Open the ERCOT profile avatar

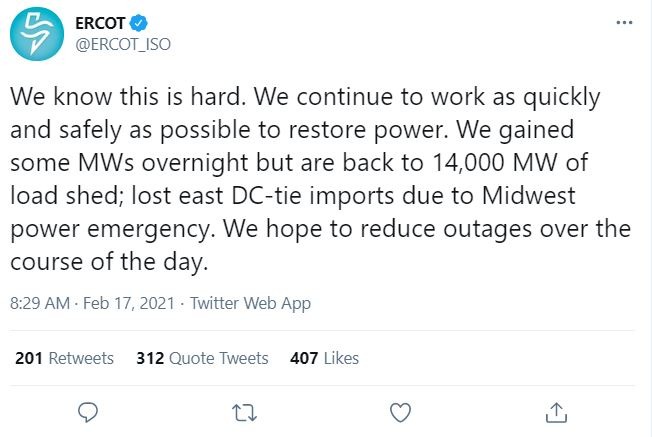(x=37, y=34)
